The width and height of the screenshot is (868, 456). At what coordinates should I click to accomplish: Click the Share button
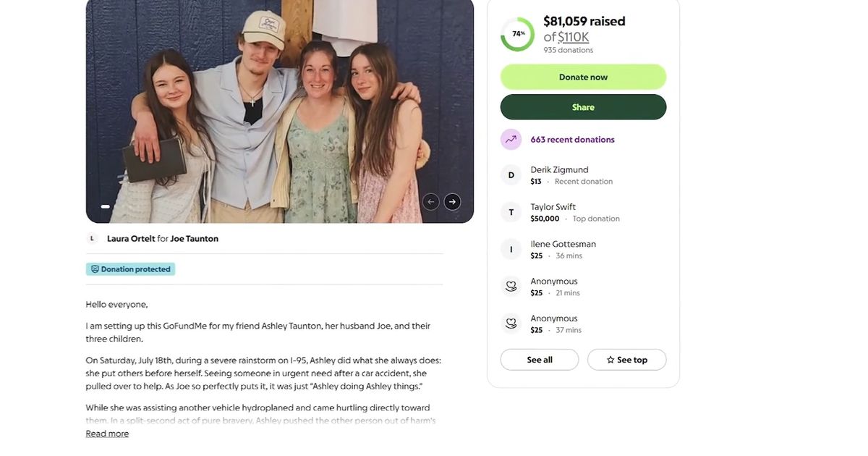click(x=583, y=107)
